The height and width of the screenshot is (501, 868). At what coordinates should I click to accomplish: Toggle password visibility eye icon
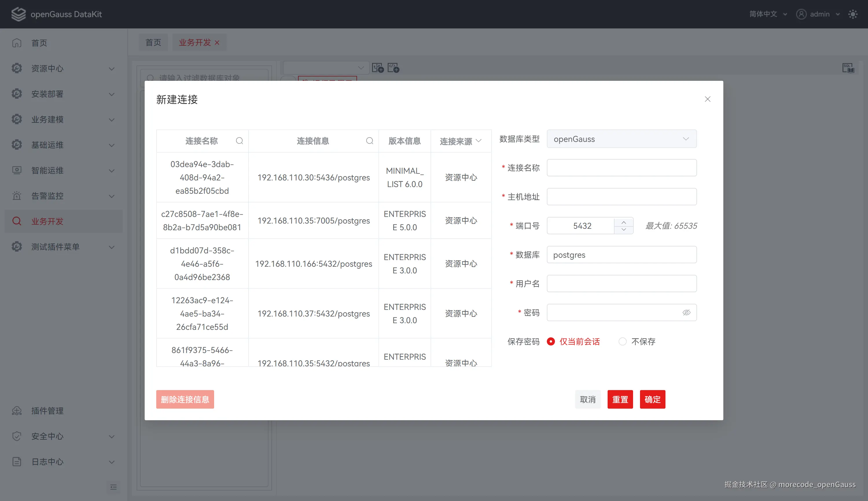[x=686, y=312]
